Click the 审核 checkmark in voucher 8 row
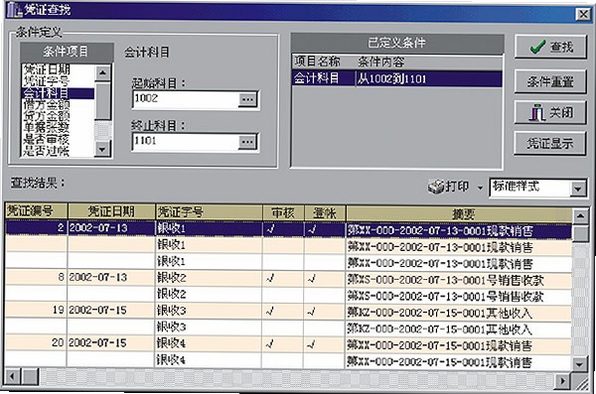The height and width of the screenshot is (394, 596). point(271,279)
